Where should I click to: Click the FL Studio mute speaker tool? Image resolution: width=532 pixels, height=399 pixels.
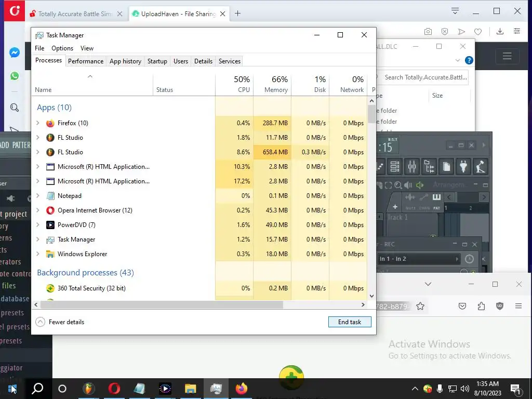(408, 185)
